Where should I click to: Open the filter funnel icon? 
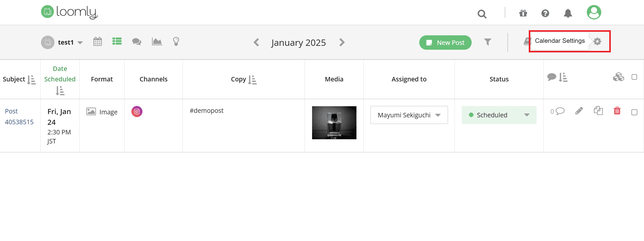(487, 42)
